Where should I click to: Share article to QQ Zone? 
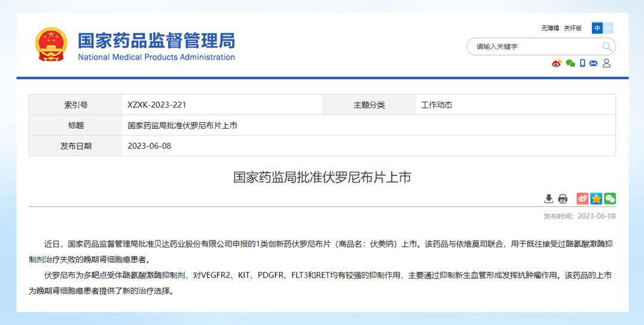pos(596,199)
